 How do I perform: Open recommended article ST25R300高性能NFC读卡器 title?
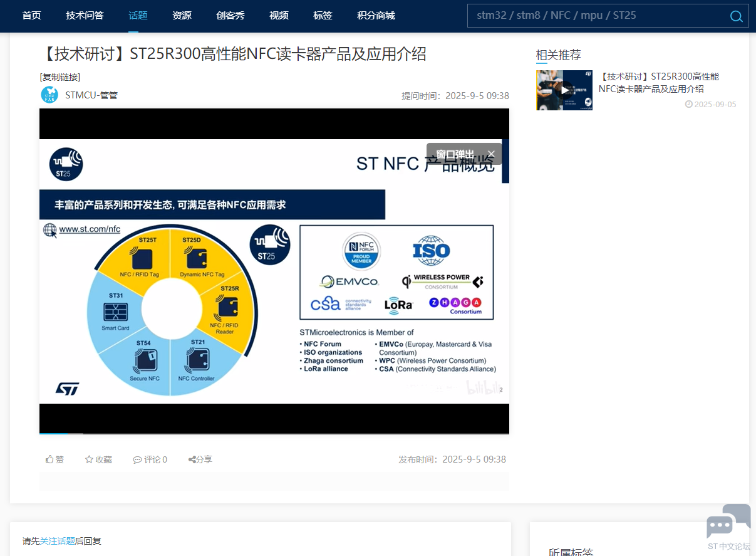click(659, 83)
